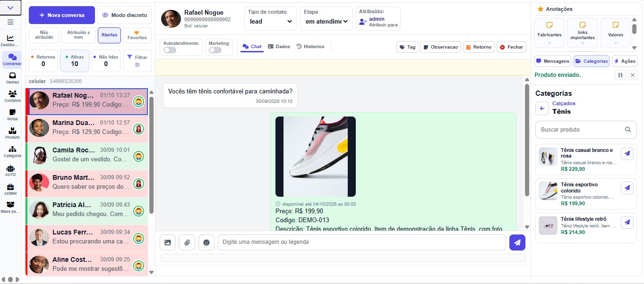Click the back arrow next to Calçados
Viewport: 644px width, 284px height.
click(x=542, y=108)
